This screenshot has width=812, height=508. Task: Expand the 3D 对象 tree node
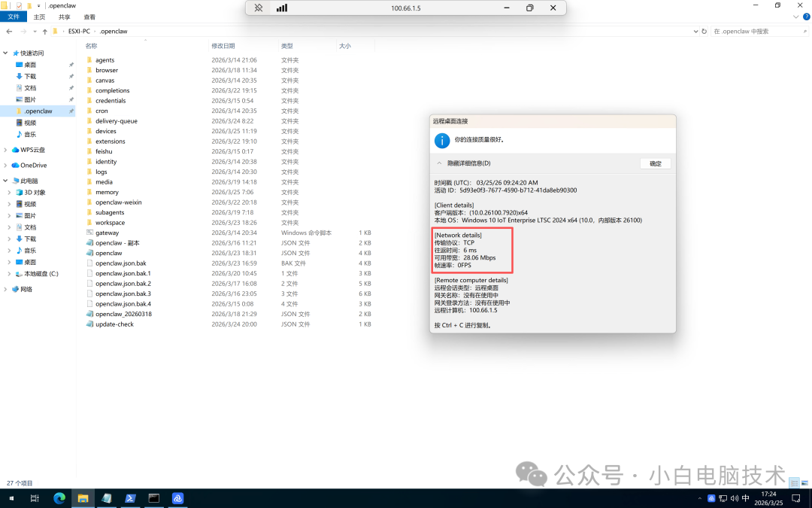pyautogui.click(x=9, y=193)
